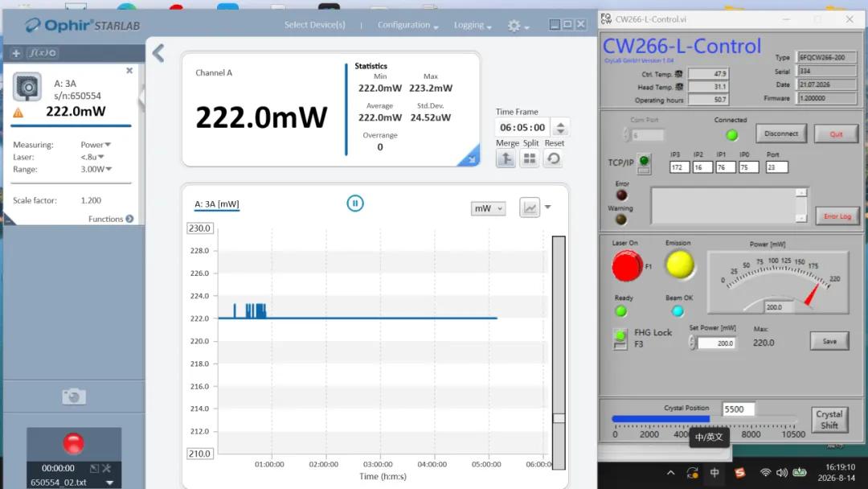This screenshot has width=868, height=489.
Task: Click the error message box up arrow
Action: (801, 193)
